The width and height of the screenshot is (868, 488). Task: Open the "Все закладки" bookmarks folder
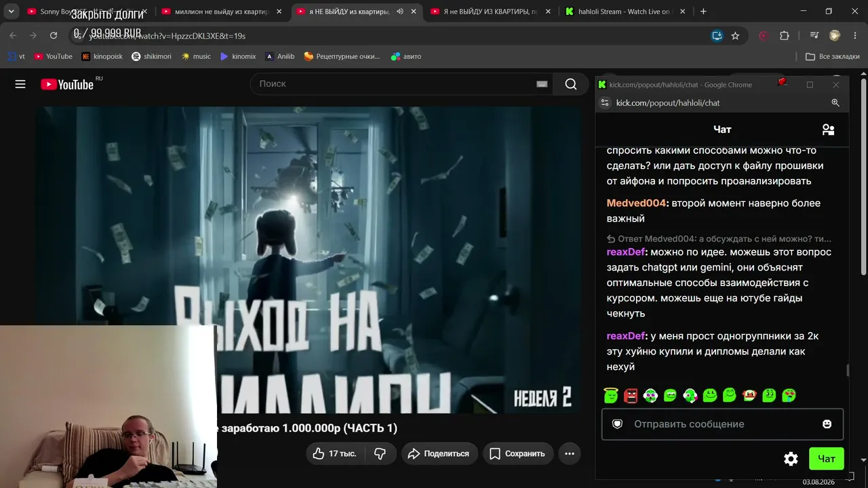(x=833, y=56)
